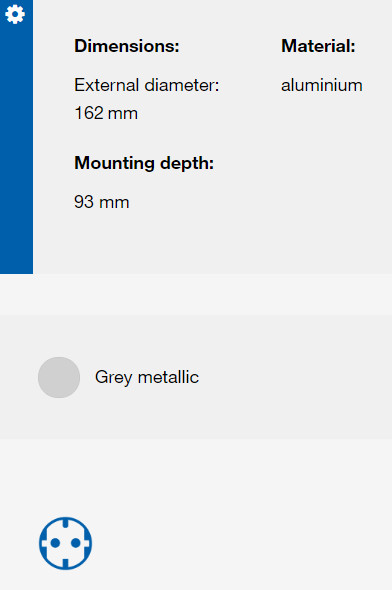
Task: Click the blue vertical sidebar strip
Action: [17, 137]
